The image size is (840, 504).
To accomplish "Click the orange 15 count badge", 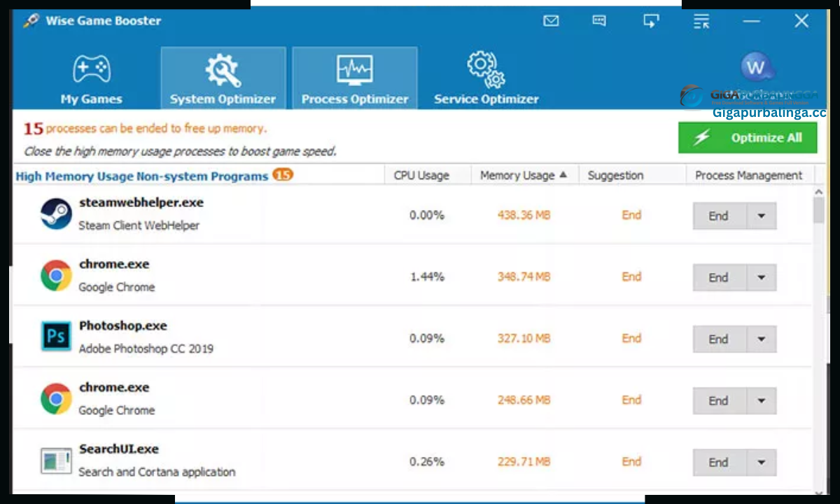I will coord(283,175).
